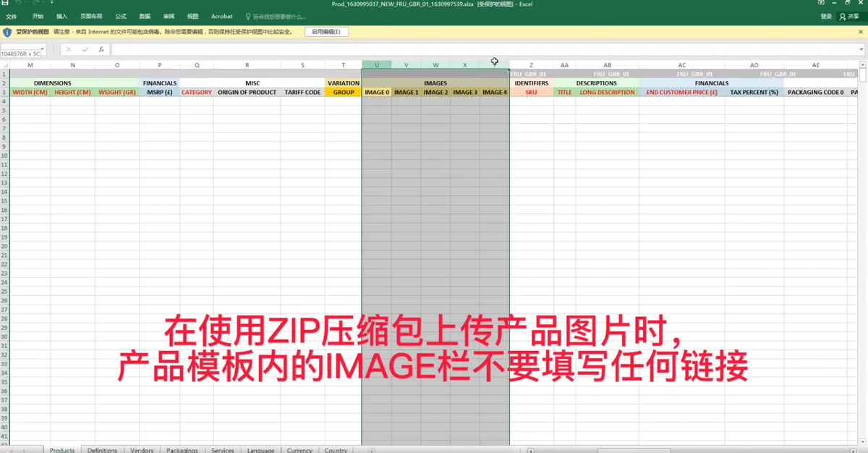Screen dimensions: 868x453
Task: Select column header AC
Action: click(x=682, y=65)
